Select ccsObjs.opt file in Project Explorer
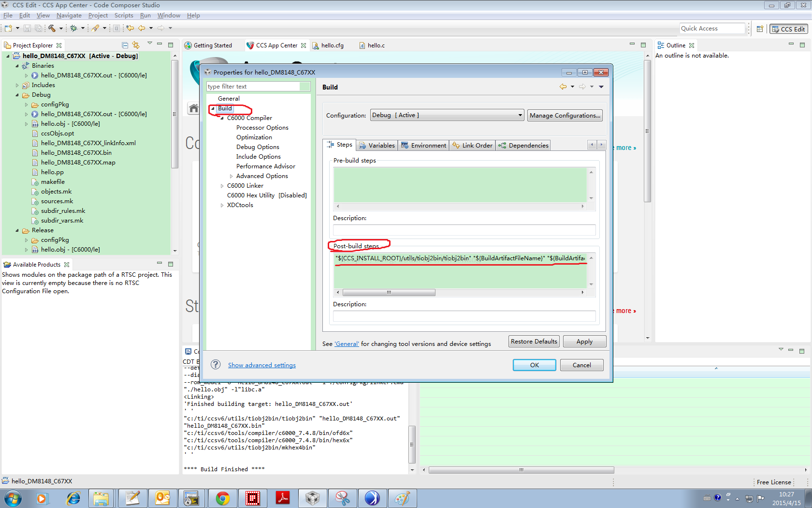 tap(57, 133)
